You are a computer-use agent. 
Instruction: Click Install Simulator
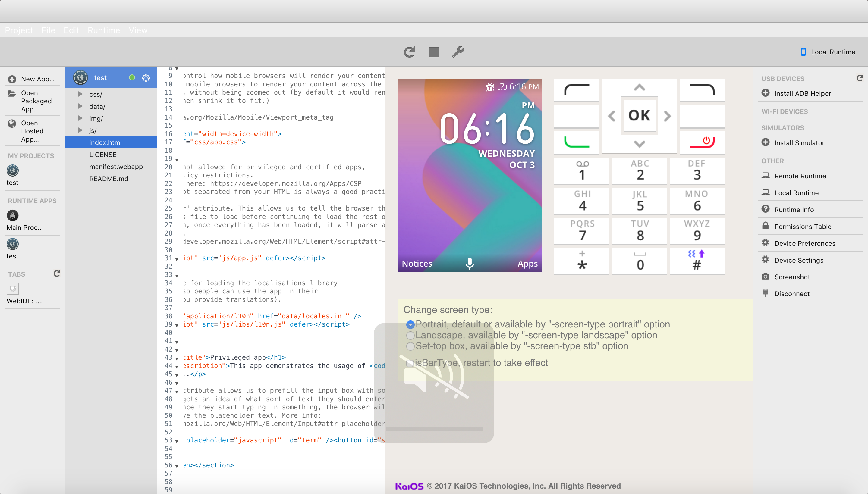799,143
